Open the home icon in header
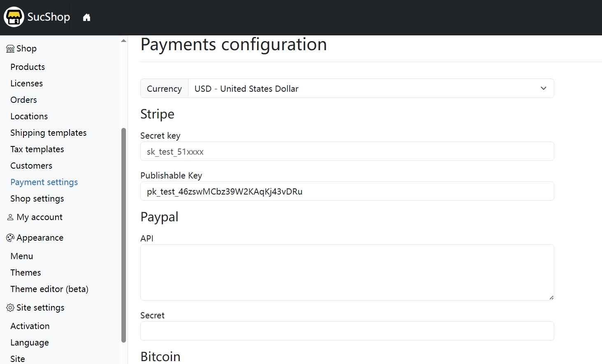 86,17
